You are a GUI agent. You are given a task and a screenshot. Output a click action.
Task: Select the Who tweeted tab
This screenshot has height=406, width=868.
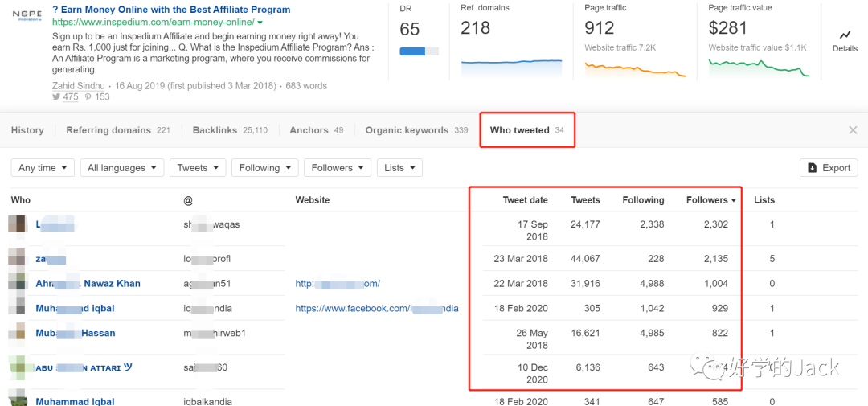pyautogui.click(x=527, y=130)
